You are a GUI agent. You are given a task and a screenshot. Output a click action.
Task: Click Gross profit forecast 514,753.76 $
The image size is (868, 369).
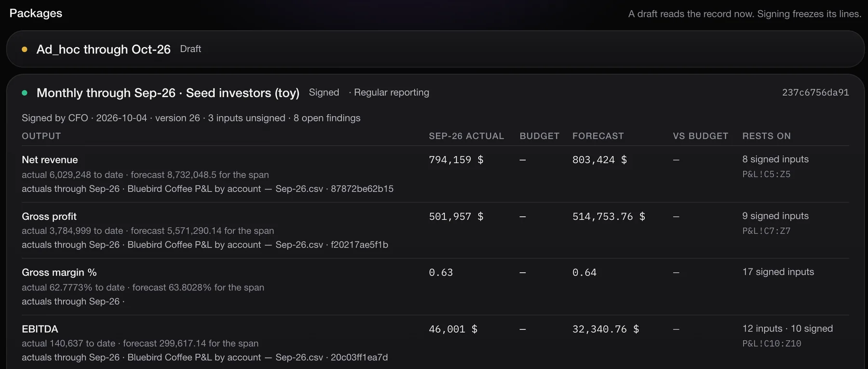(609, 216)
